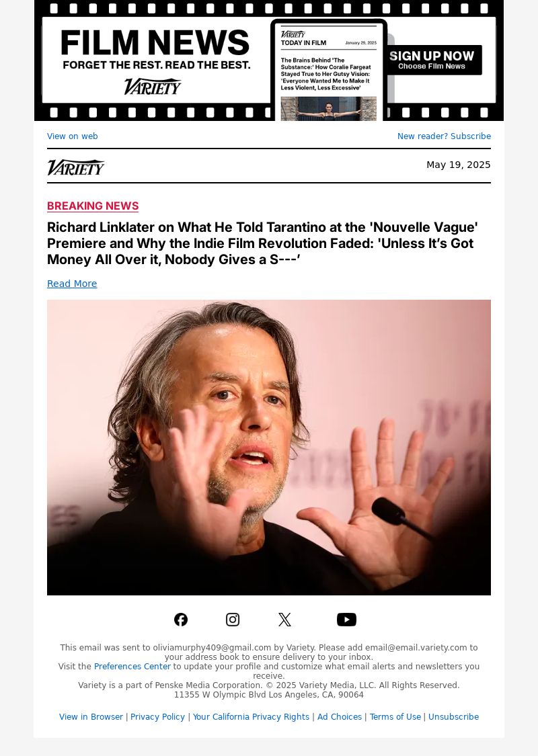Click the Sign Up Now button
Viewport: 538px width, 756px height.
pos(432,60)
